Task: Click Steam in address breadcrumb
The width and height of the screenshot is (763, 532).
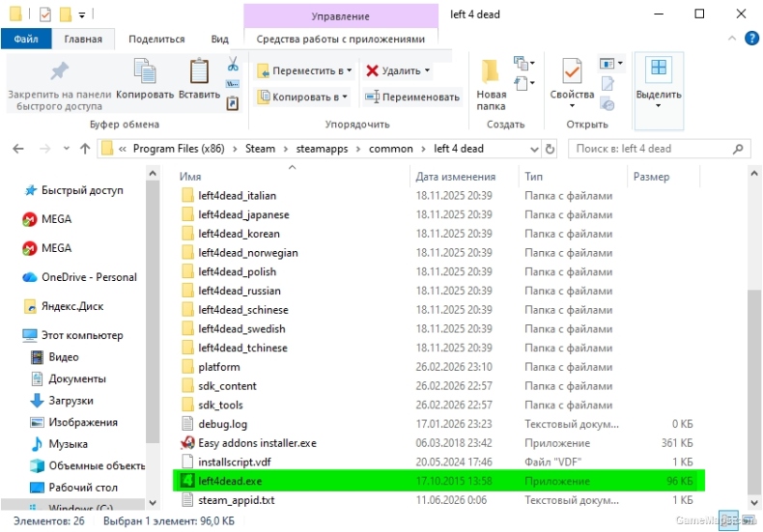Action: pos(260,149)
